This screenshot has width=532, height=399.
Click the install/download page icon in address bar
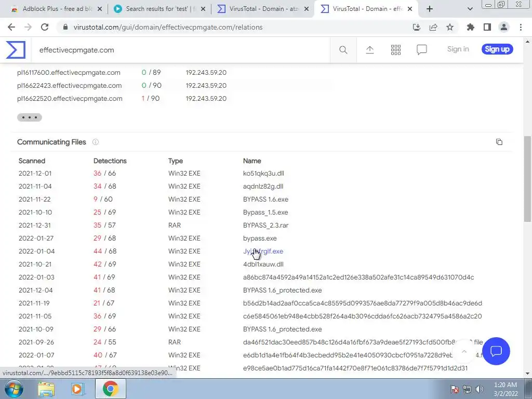click(x=417, y=27)
